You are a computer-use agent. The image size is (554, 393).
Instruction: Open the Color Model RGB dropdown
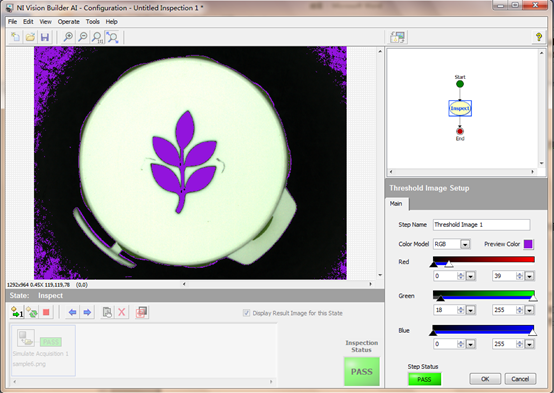(465, 244)
